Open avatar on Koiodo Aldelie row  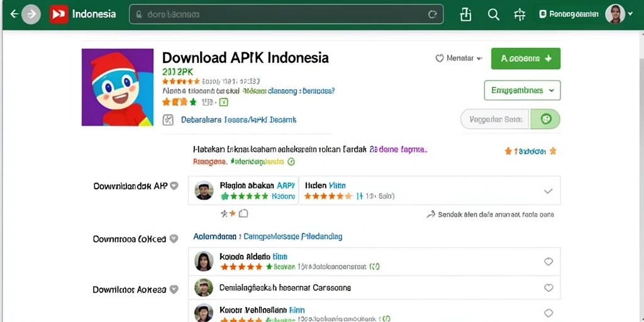click(204, 261)
